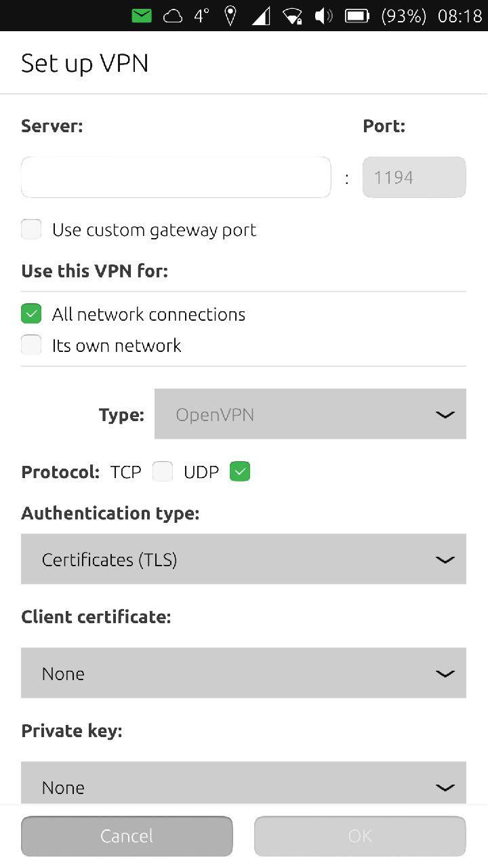This screenshot has height=868, width=488.
Task: Toggle the UDP protocol checkbox
Action: click(x=240, y=471)
